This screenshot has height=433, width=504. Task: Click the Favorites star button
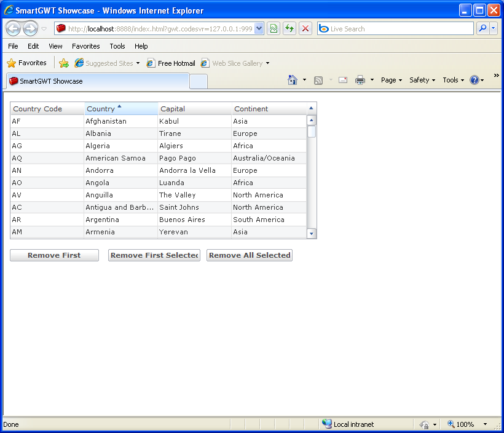click(26, 63)
